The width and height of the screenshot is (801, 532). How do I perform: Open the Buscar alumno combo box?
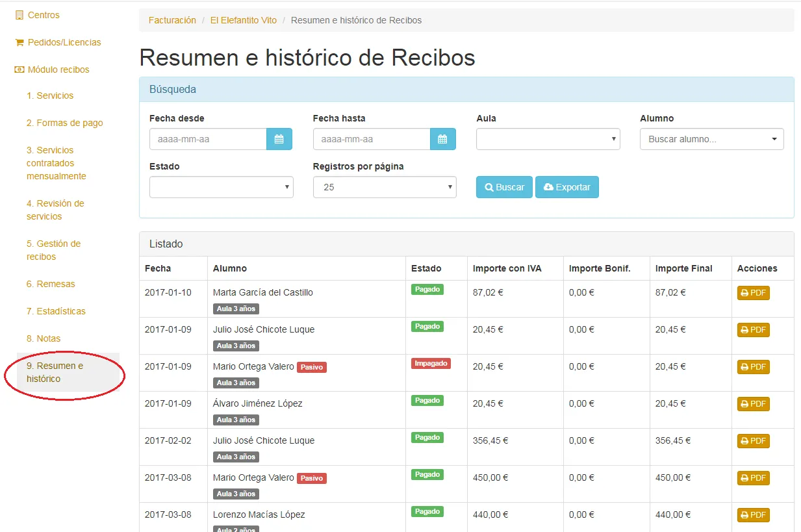tap(712, 139)
